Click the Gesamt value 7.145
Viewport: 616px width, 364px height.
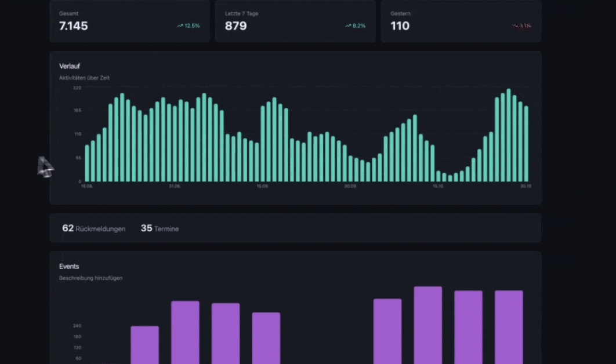[74, 26]
